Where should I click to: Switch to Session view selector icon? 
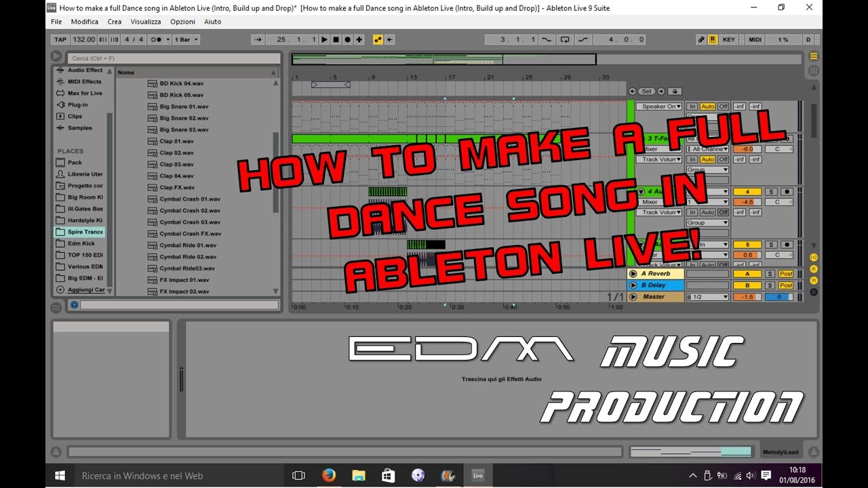(814, 70)
